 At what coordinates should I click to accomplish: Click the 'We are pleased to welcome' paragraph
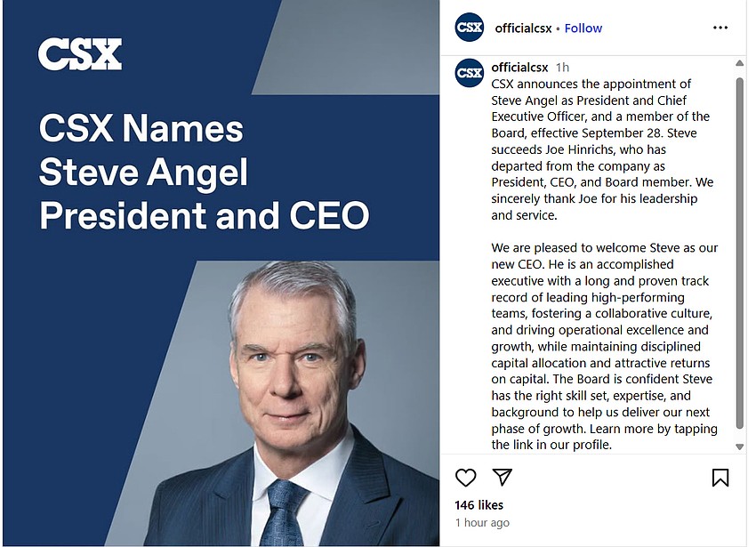605,346
